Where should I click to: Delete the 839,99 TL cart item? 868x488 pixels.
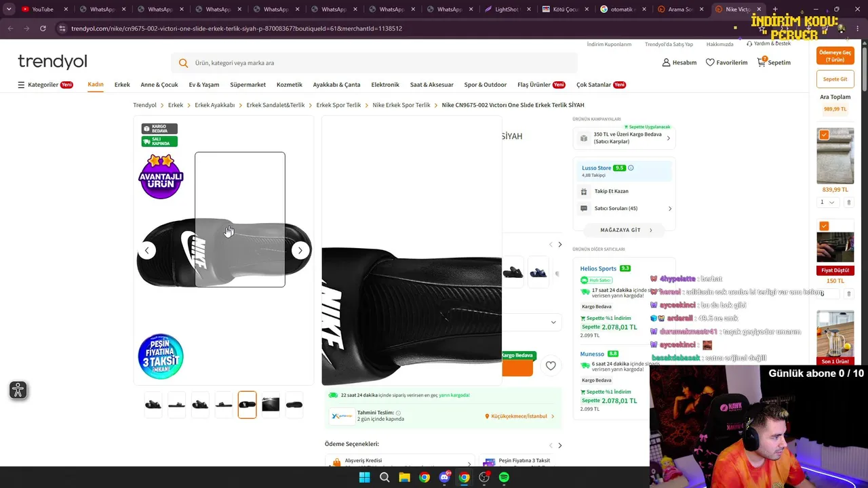tap(848, 203)
